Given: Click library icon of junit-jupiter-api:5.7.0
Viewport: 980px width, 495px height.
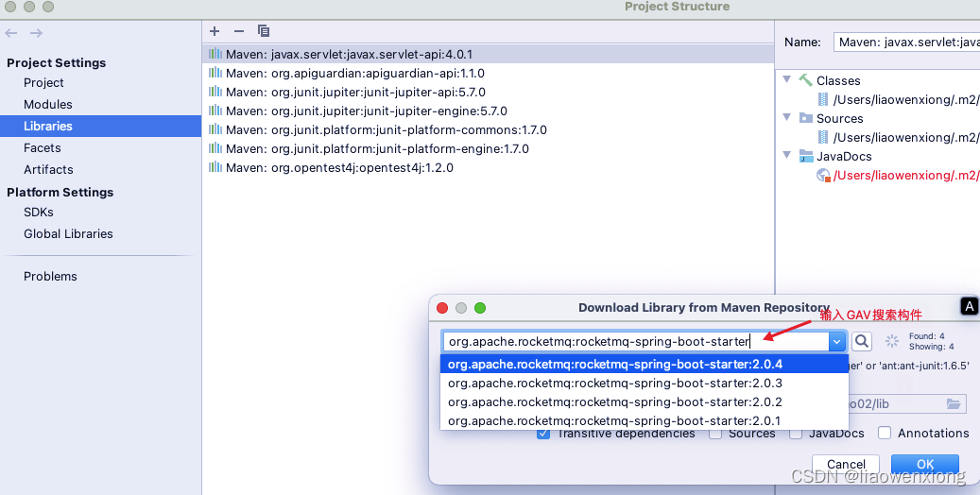Looking at the screenshot, I should [215, 92].
